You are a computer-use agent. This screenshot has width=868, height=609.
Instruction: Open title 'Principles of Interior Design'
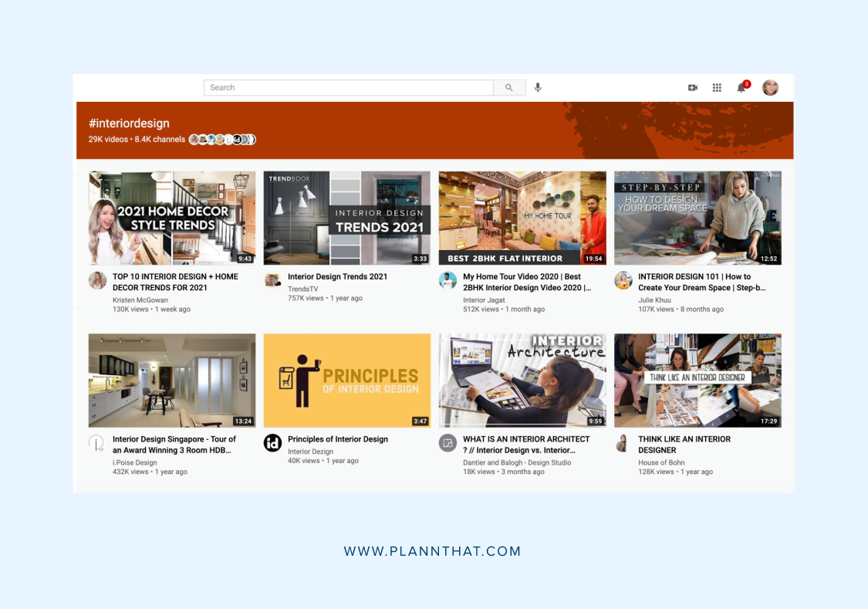[x=338, y=439]
